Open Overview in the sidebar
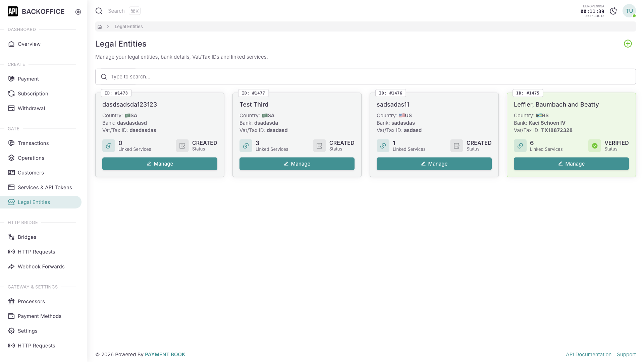This screenshot has width=644, height=362. click(x=41, y=44)
